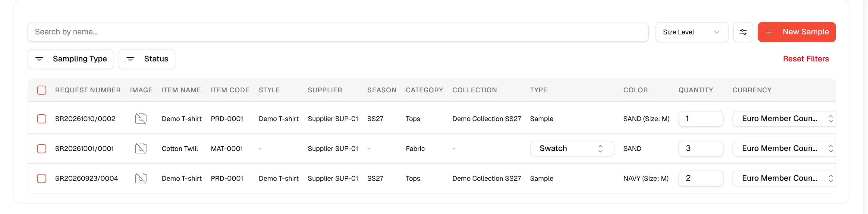
Task: Click the Quantity column header
Action: (x=696, y=90)
